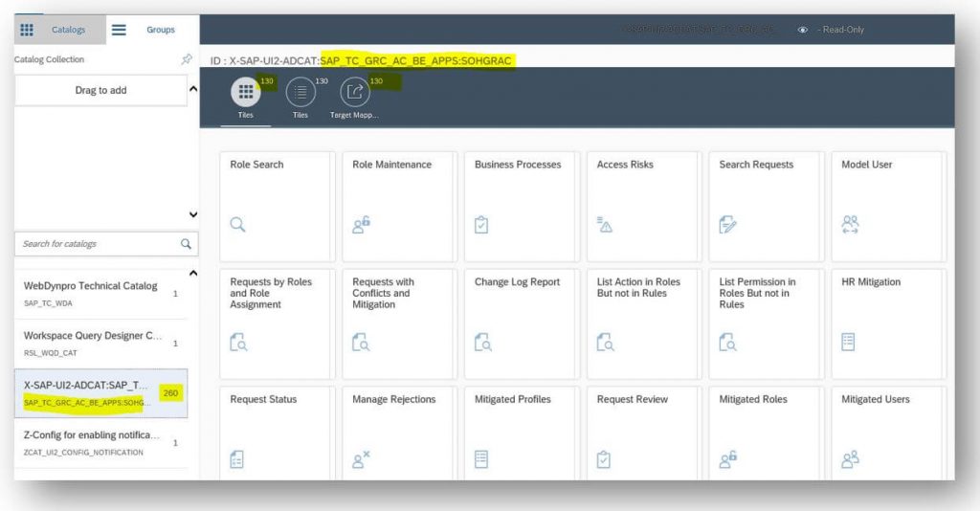Click the Search Requests tile title
980x511 pixels.
(x=756, y=165)
